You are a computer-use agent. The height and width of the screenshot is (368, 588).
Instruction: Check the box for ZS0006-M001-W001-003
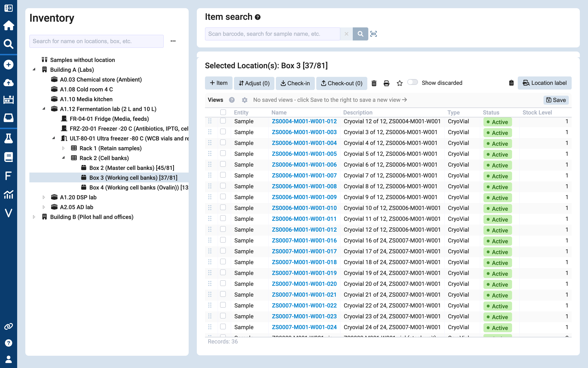click(x=223, y=132)
